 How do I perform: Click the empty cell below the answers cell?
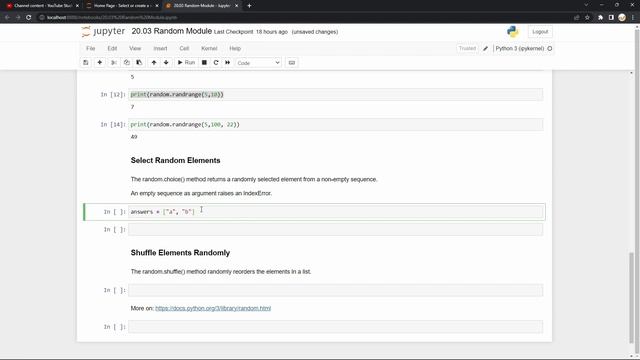[x=336, y=229]
